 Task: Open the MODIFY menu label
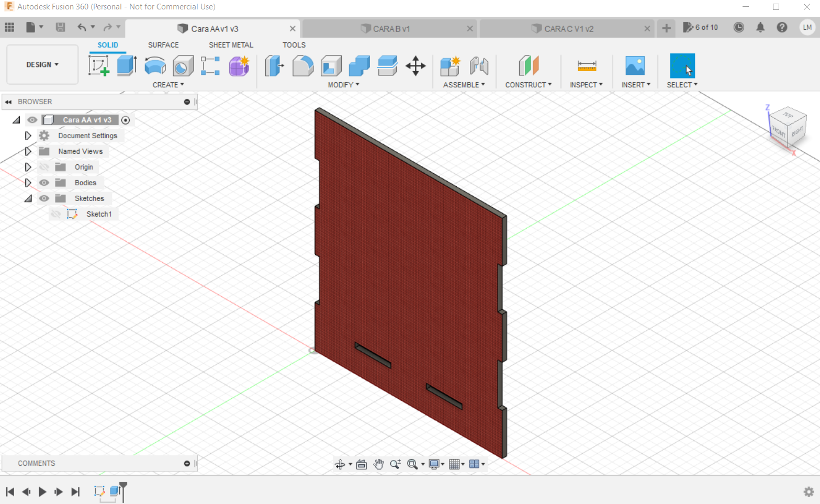pos(343,85)
